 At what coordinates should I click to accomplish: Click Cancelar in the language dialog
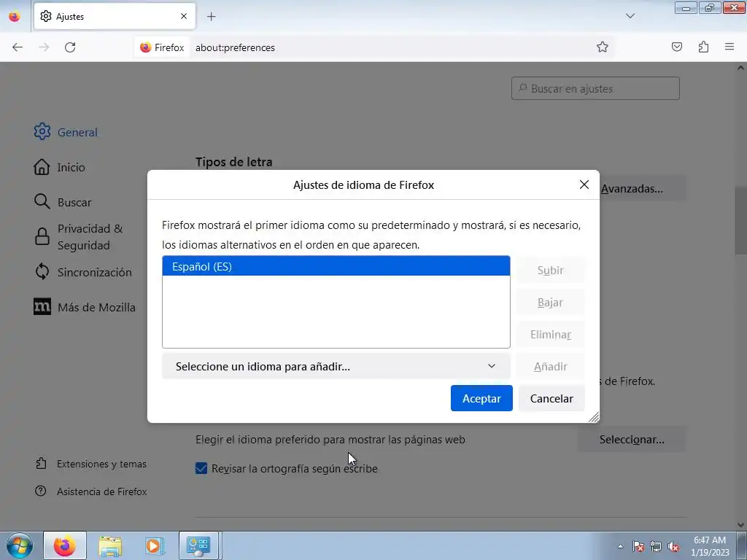(551, 398)
